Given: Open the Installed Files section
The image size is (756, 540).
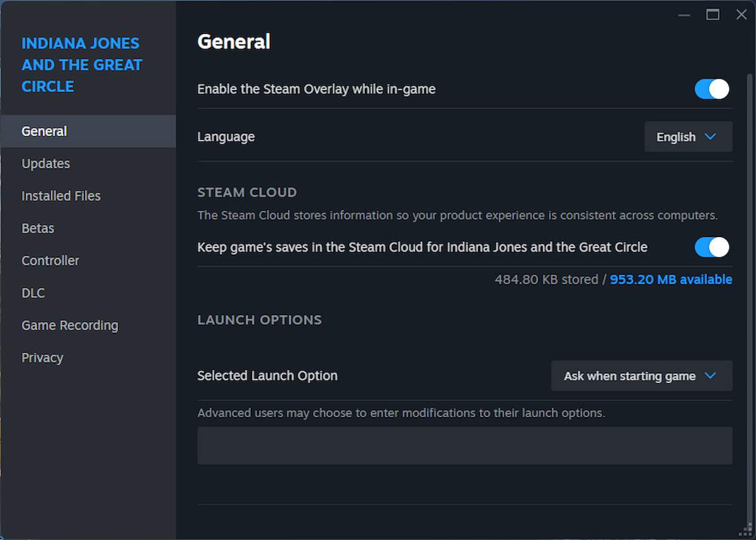Looking at the screenshot, I should pyautogui.click(x=60, y=196).
